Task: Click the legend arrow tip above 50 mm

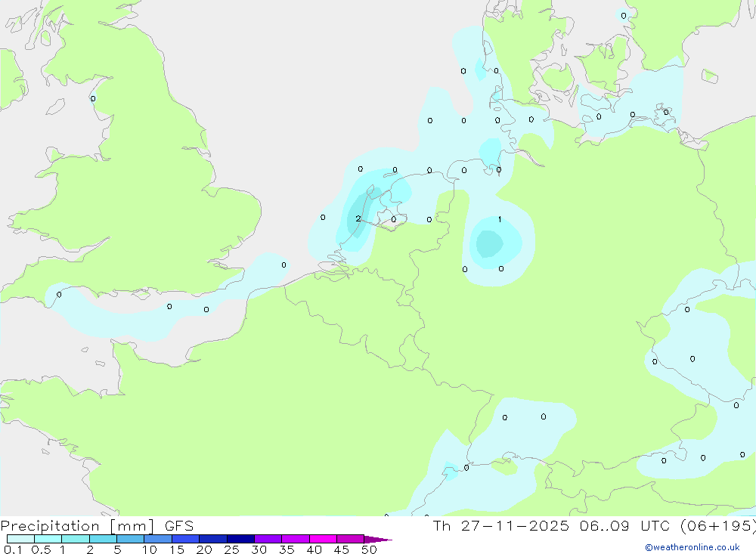Action: click(x=378, y=539)
